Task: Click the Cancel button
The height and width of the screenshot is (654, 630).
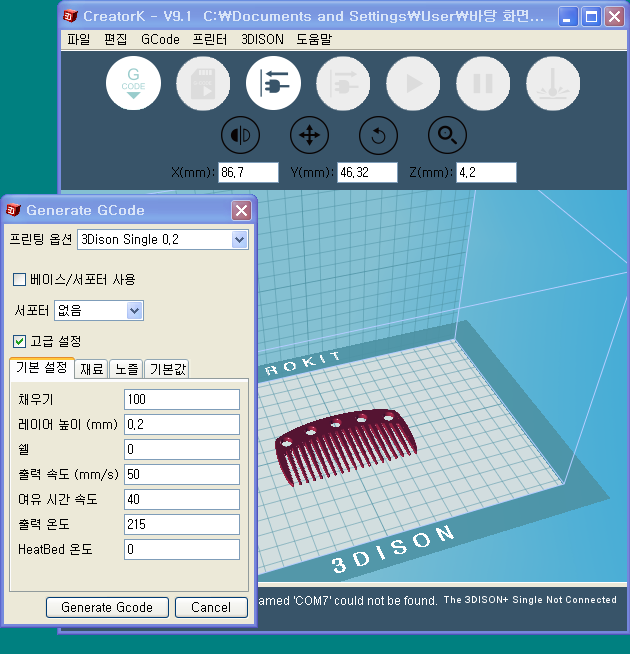Action: [x=211, y=607]
